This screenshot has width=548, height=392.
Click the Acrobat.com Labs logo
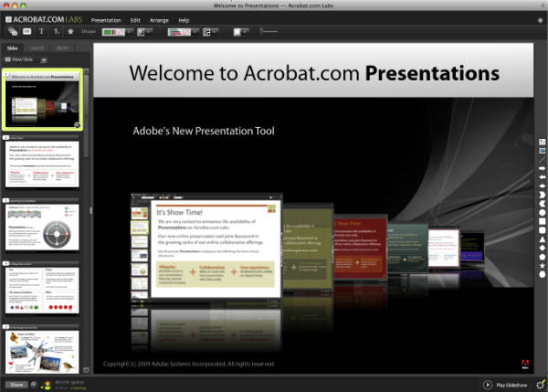(44, 19)
